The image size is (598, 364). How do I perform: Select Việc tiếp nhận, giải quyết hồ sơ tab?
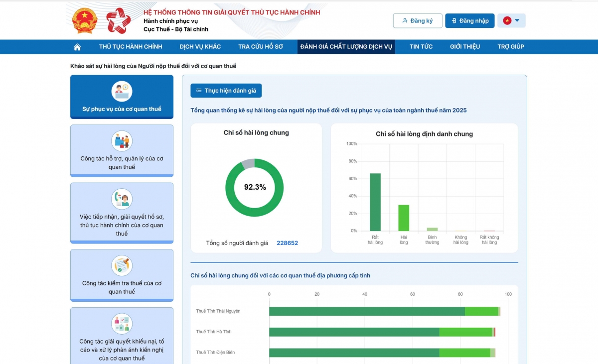pyautogui.click(x=122, y=213)
